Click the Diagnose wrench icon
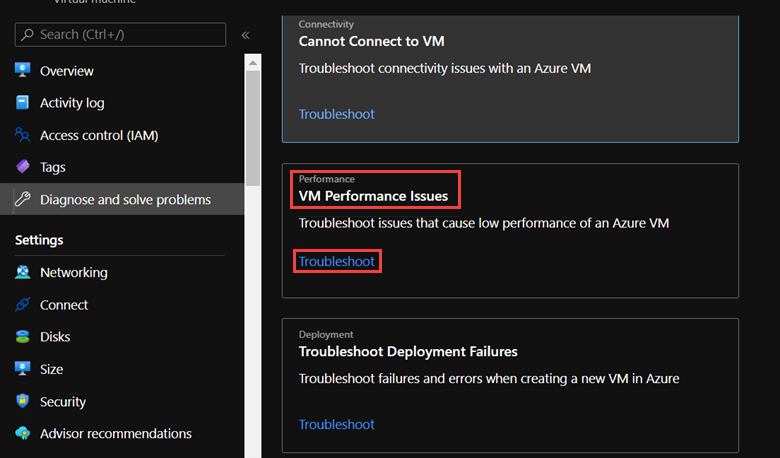780x458 pixels. tap(23, 200)
